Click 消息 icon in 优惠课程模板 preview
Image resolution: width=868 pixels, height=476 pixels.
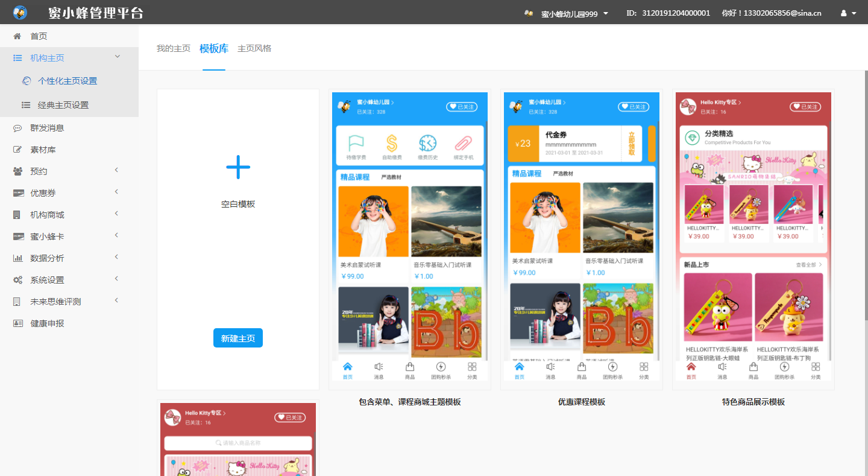tap(550, 367)
